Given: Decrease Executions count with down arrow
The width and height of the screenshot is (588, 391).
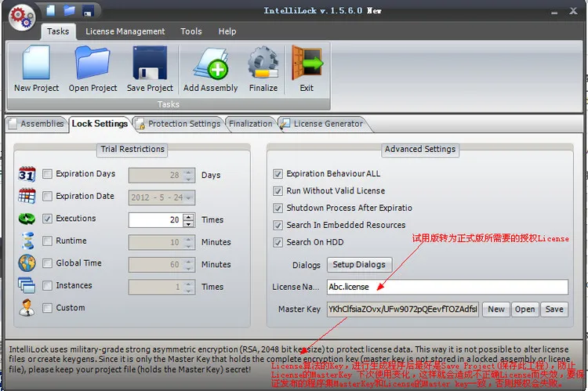Looking at the screenshot, I should (x=189, y=223).
